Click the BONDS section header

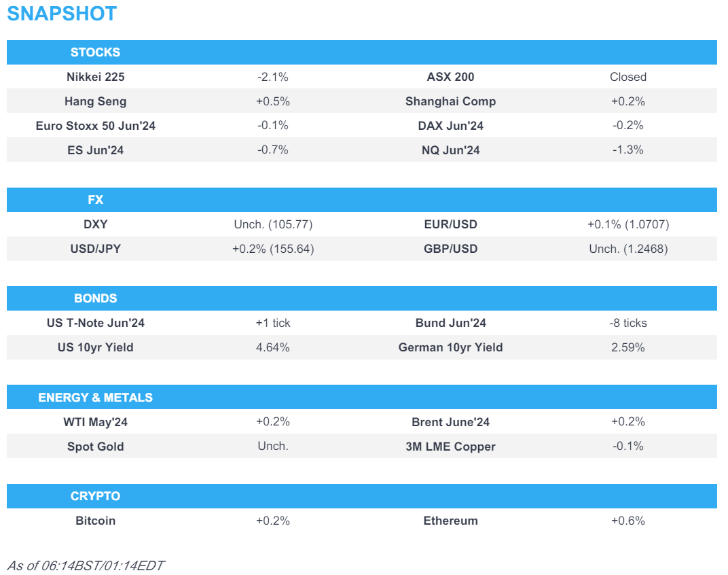[x=95, y=298]
